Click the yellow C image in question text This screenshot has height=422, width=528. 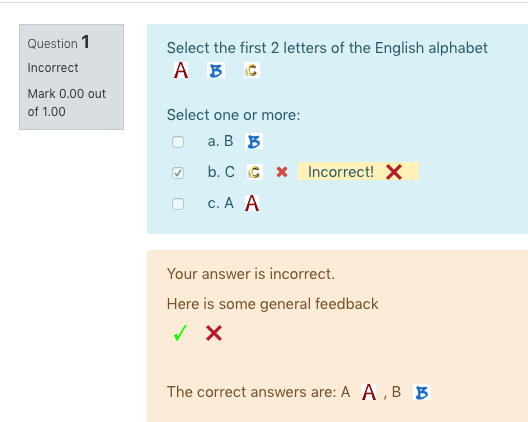point(252,70)
